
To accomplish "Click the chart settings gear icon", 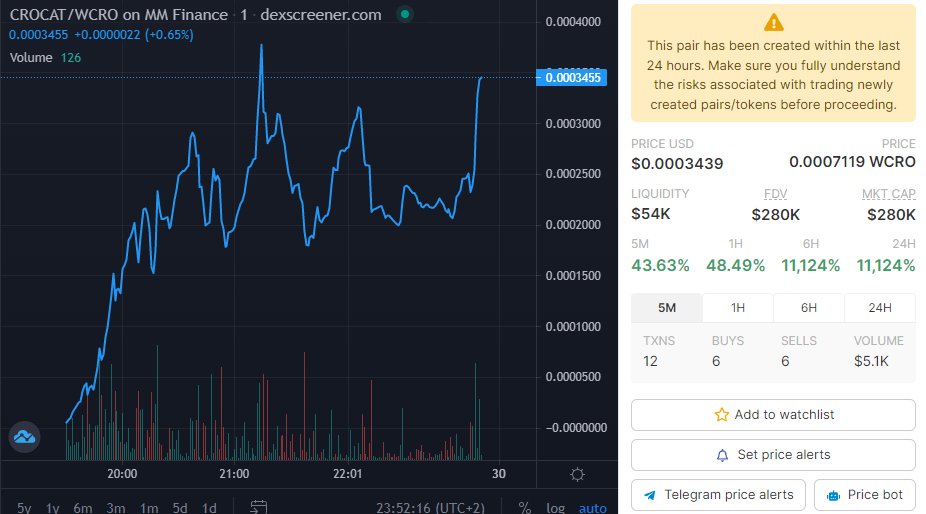I will tap(577, 474).
